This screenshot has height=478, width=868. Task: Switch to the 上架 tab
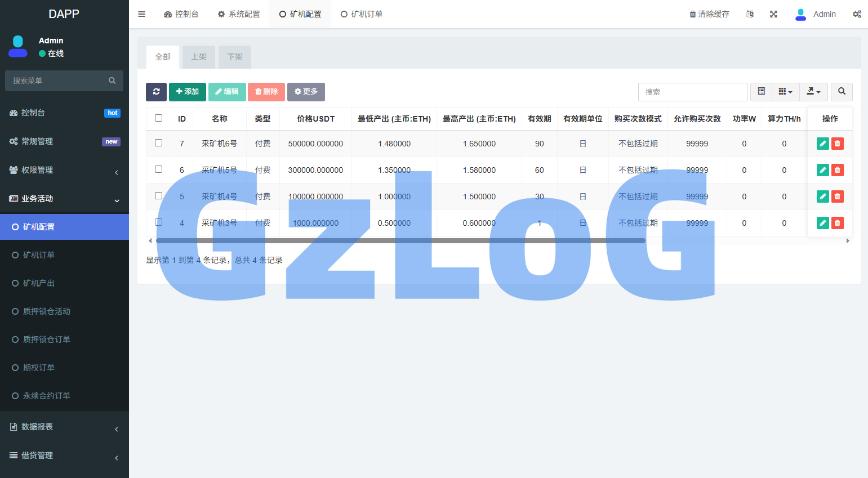click(198, 57)
